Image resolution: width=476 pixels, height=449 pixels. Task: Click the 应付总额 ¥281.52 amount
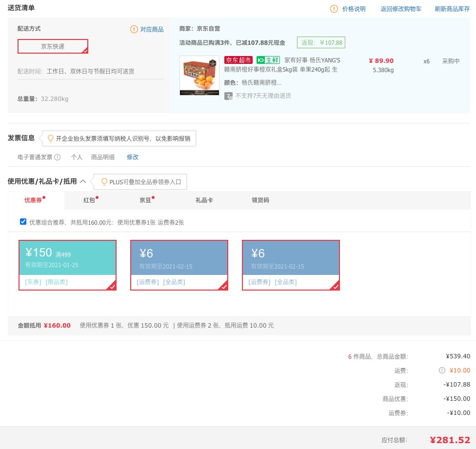[450, 440]
